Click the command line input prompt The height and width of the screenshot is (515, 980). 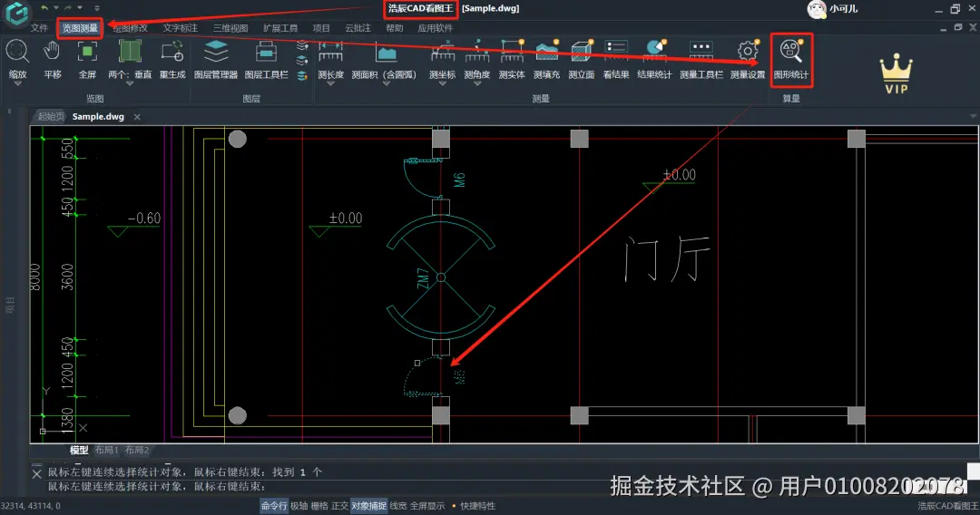click(156, 486)
